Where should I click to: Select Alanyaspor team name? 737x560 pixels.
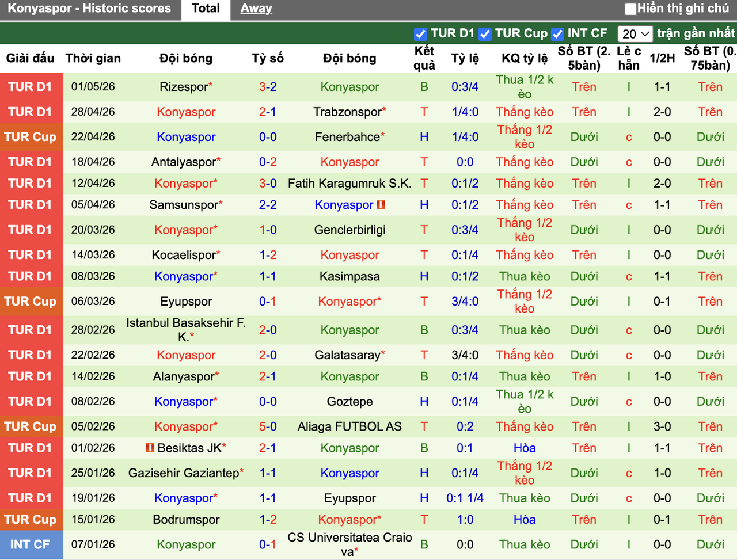184,376
